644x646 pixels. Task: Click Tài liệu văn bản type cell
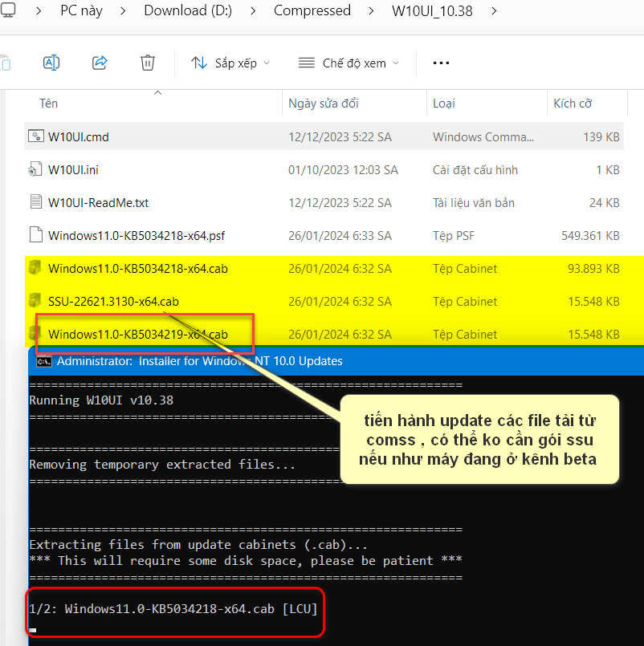[x=473, y=203]
